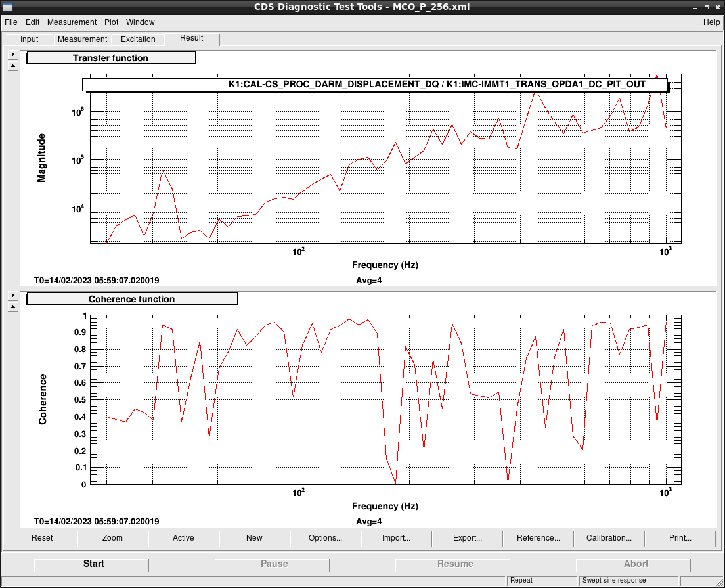This screenshot has width=725, height=588.
Task: Click Frequency (Hz) label under Transfer function plot
Action: tap(385, 265)
